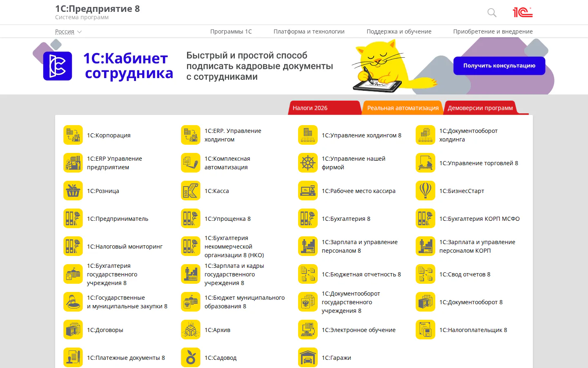The height and width of the screenshot is (368, 588).
Task: Click the 1C:Бюджетная отчетность 8 icon
Action: (308, 274)
